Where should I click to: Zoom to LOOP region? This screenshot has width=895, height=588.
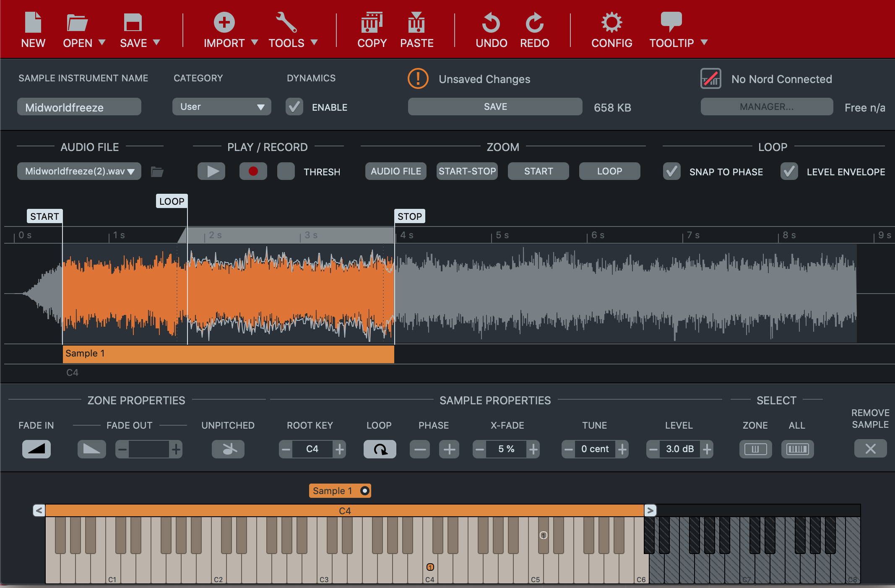tap(610, 171)
